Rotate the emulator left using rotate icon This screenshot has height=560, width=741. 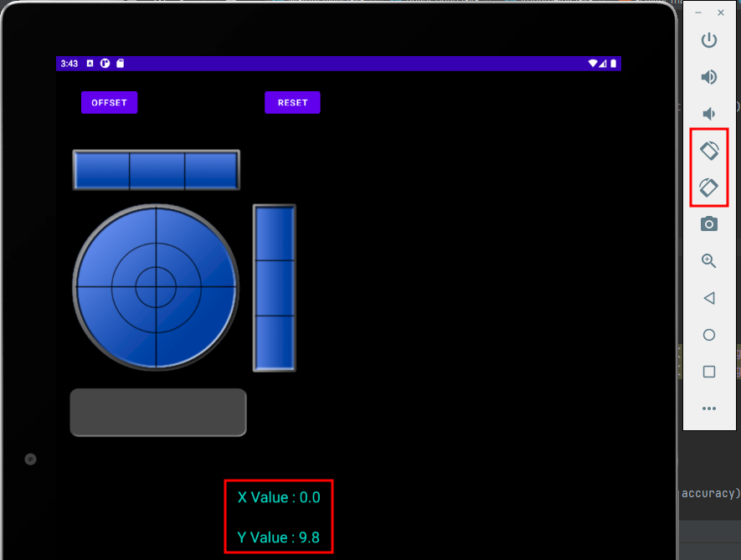[x=709, y=151]
